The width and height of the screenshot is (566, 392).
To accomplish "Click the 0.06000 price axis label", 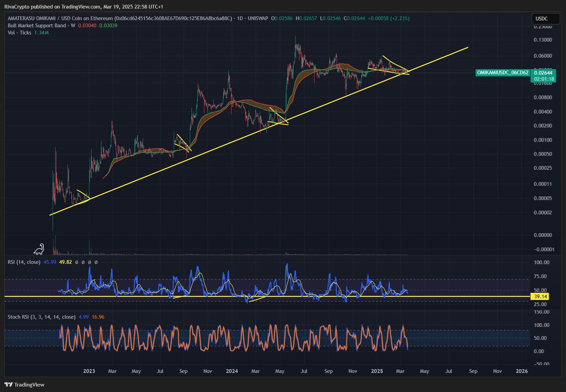I will (x=543, y=56).
